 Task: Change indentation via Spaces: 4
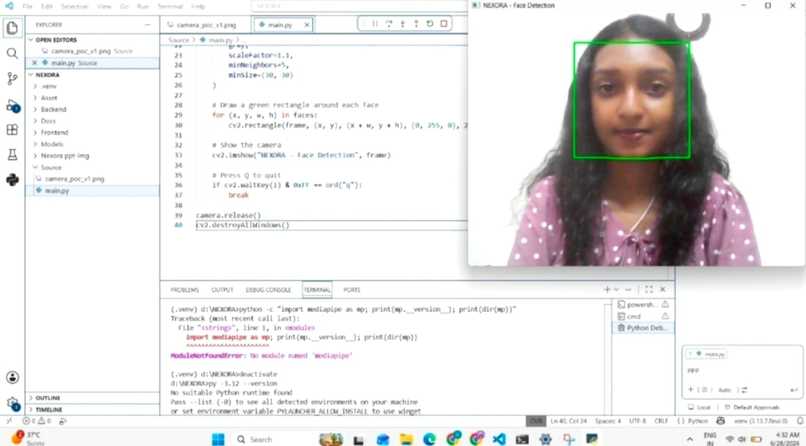[608, 421]
